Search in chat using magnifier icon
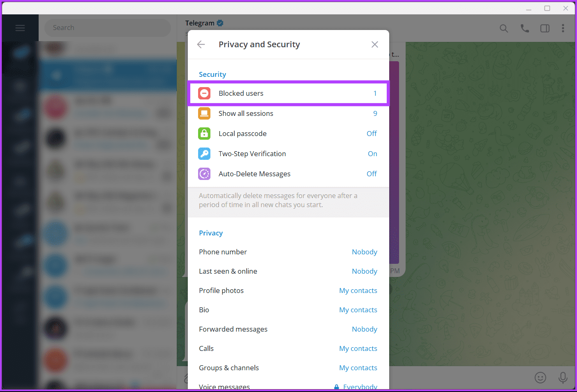This screenshot has width=577, height=392. coord(504,28)
